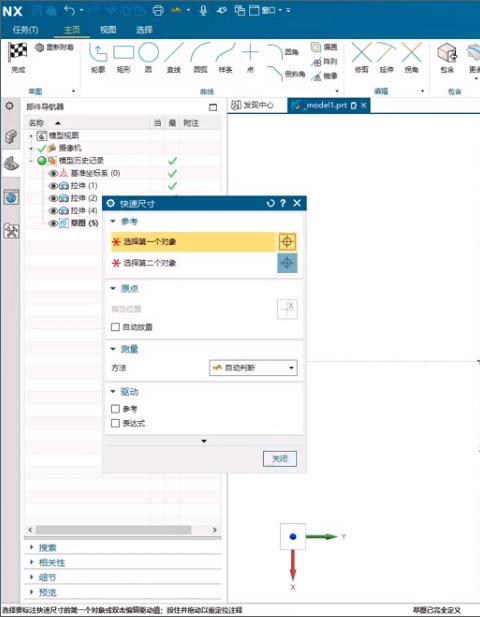Click the 关闭 button in dialog

(280, 459)
